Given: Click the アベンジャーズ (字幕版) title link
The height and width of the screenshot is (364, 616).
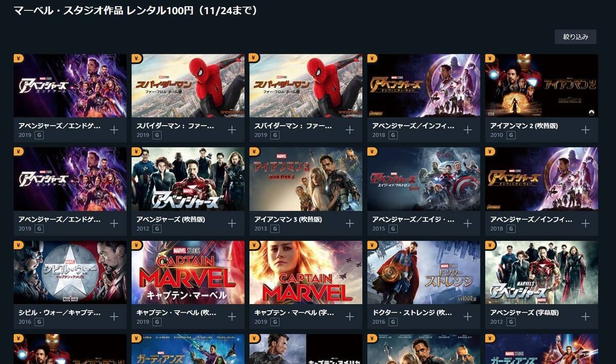Looking at the screenshot, I should [525, 313].
